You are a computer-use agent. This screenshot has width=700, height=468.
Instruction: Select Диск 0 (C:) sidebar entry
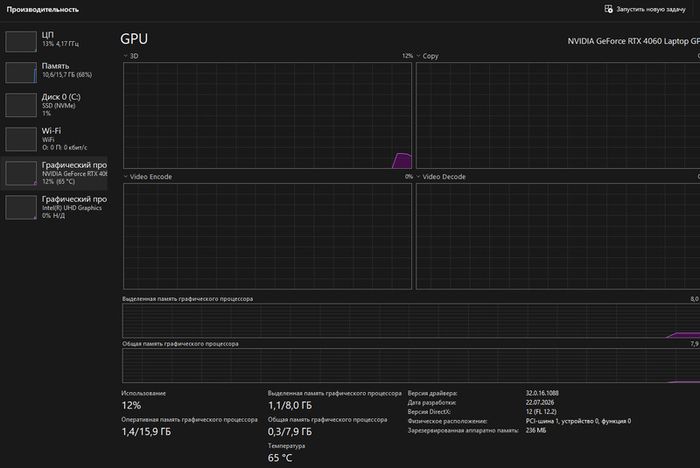(x=55, y=105)
